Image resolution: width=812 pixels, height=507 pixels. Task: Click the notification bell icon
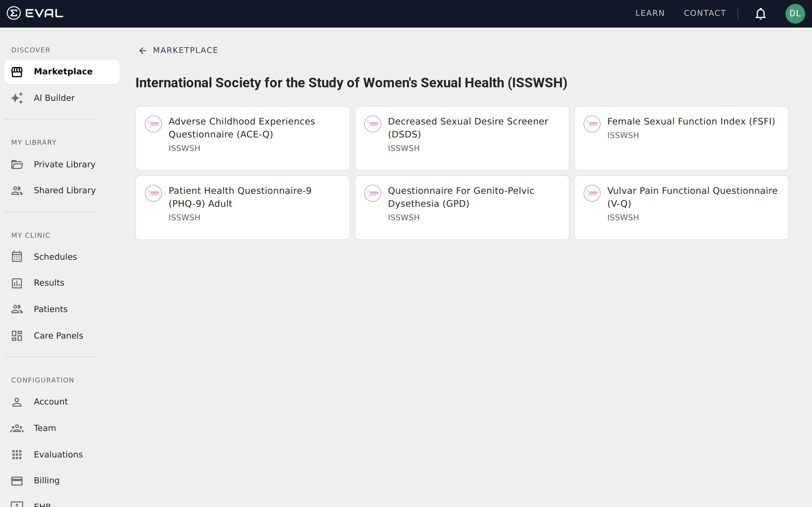(x=760, y=14)
